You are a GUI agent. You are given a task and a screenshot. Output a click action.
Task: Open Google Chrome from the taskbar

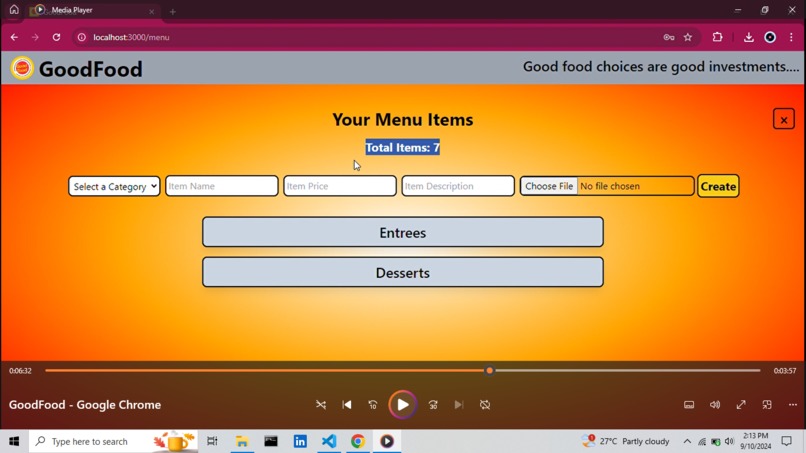[x=358, y=441]
